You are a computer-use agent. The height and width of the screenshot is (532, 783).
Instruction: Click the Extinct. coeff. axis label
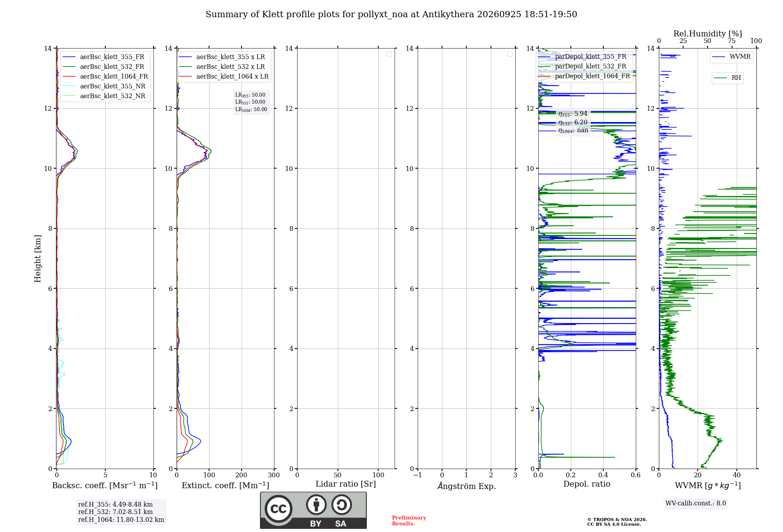pos(226,485)
